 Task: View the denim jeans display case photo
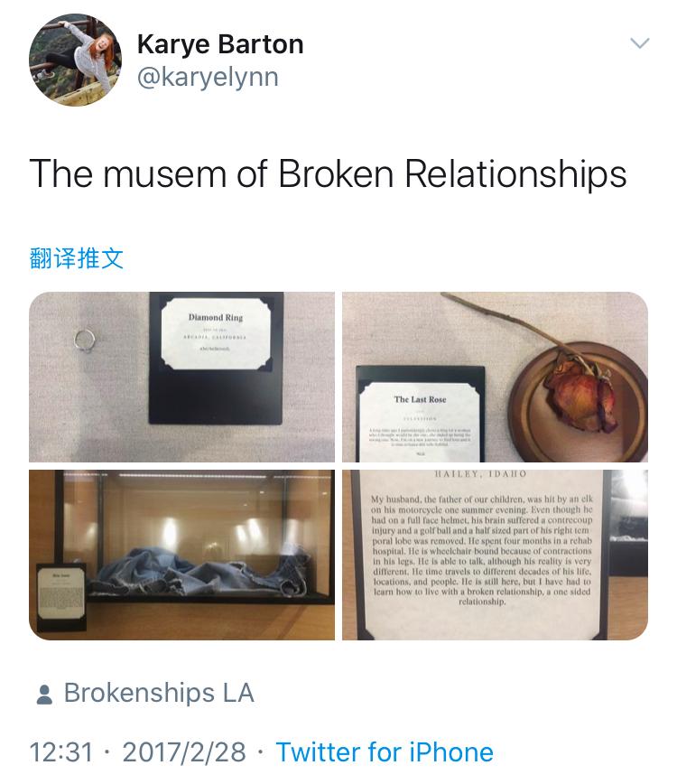click(181, 555)
